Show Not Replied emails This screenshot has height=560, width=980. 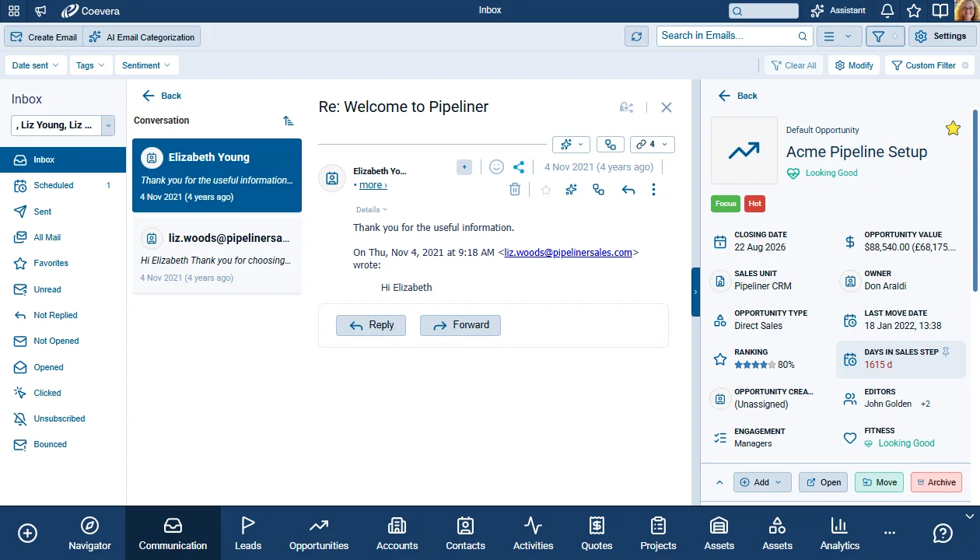[63, 315]
